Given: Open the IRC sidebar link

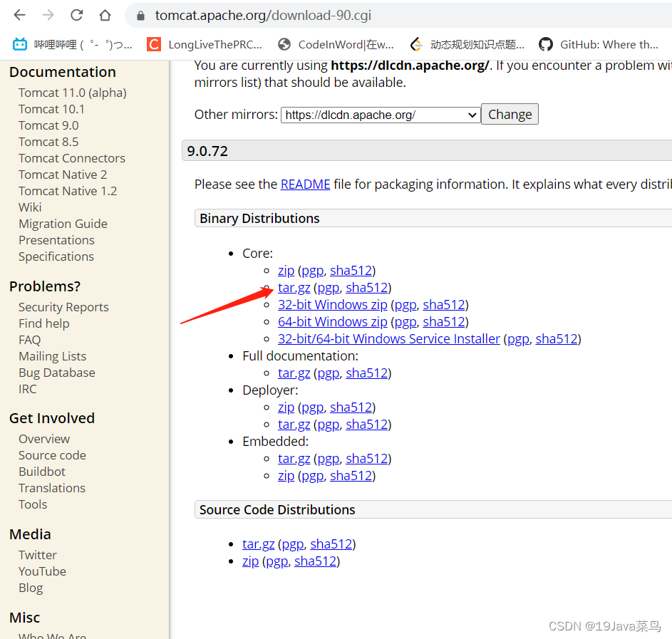Looking at the screenshot, I should [27, 389].
